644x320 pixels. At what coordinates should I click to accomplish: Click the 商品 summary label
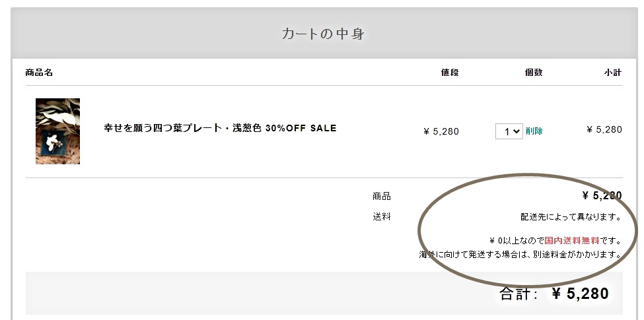click(382, 197)
